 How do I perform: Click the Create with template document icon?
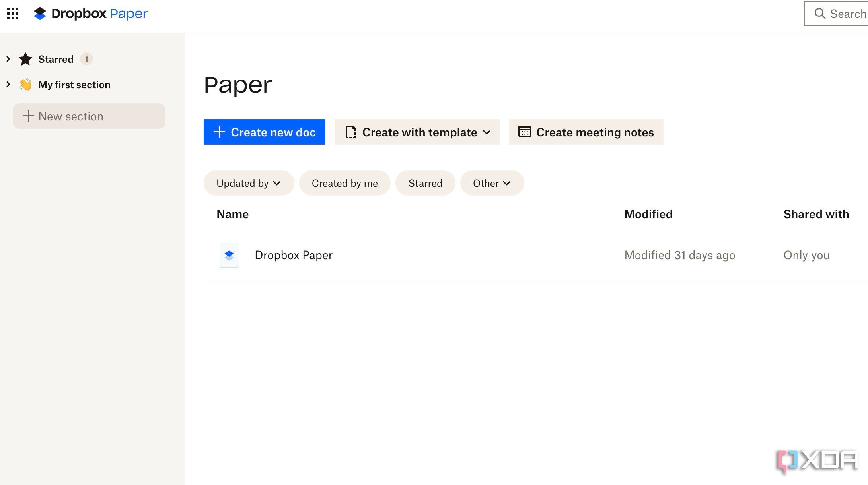350,132
